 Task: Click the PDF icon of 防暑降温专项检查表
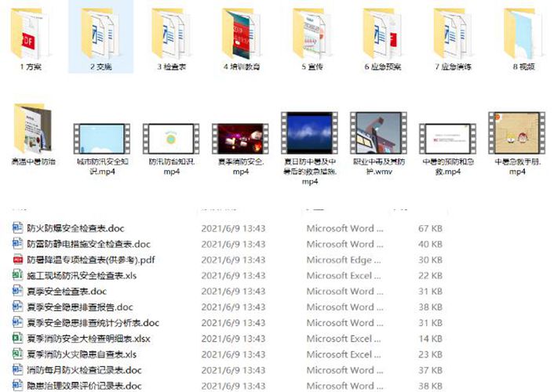[18, 260]
